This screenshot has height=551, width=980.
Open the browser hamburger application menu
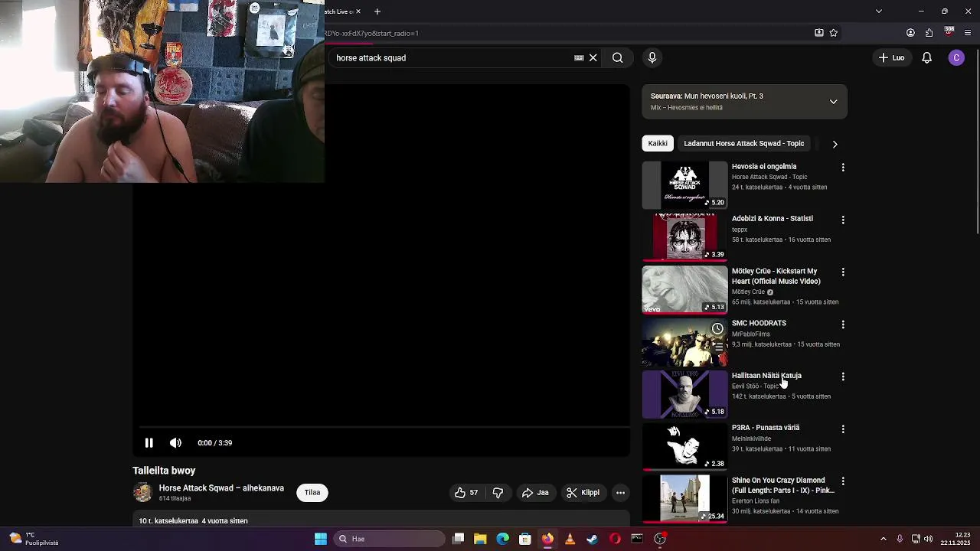point(968,33)
